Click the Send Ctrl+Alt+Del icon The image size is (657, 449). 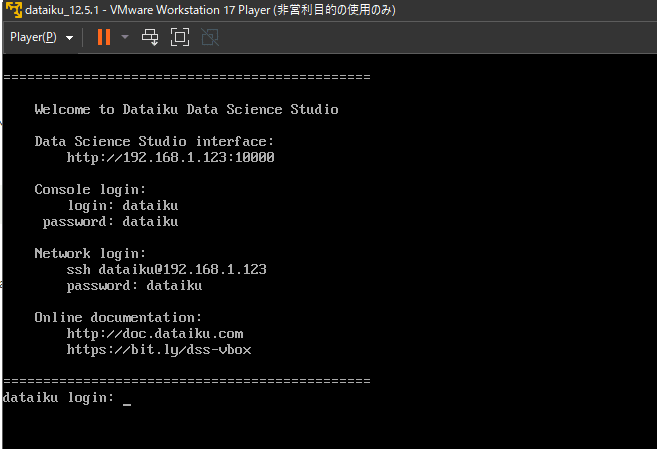pyautogui.click(x=150, y=37)
